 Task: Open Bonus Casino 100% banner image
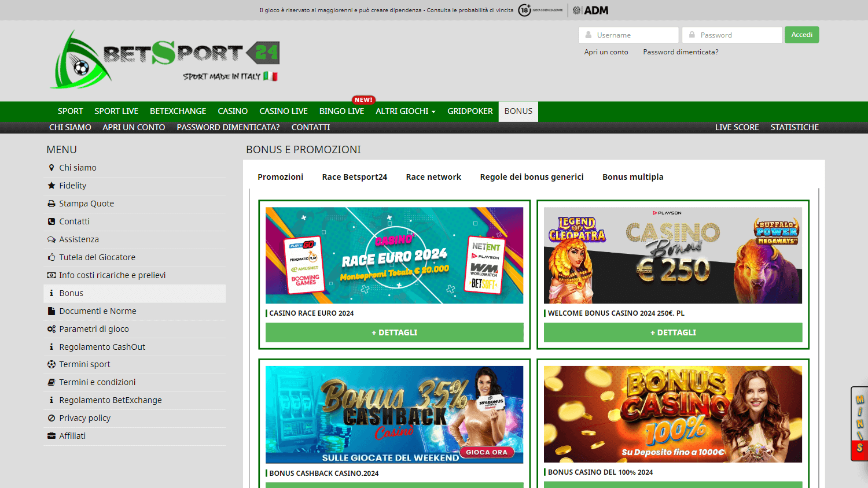673,414
